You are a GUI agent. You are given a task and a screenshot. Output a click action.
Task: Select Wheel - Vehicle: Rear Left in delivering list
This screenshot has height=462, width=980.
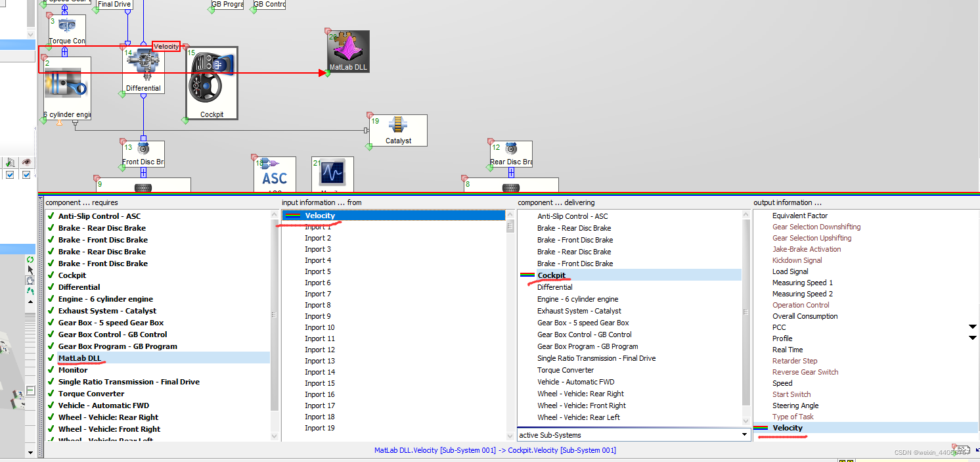pyautogui.click(x=579, y=417)
